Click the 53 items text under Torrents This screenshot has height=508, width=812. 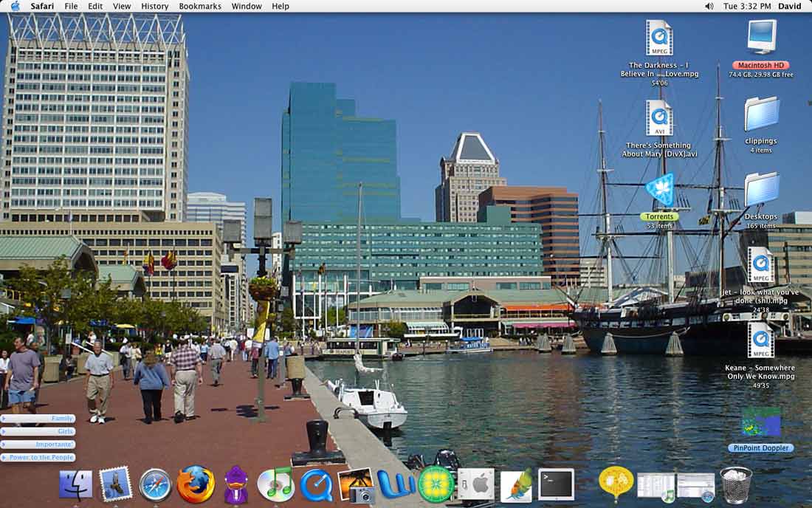[x=660, y=226]
